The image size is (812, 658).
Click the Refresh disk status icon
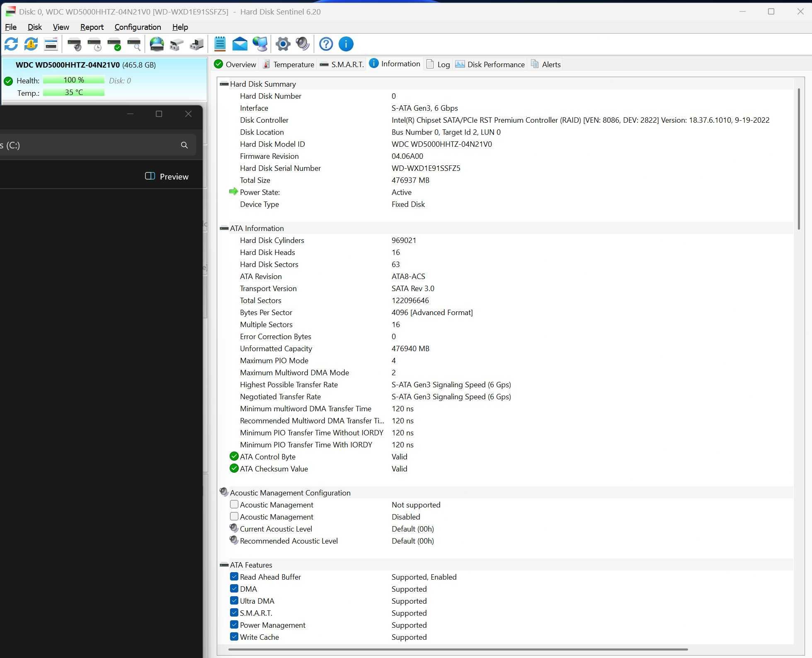tap(11, 44)
